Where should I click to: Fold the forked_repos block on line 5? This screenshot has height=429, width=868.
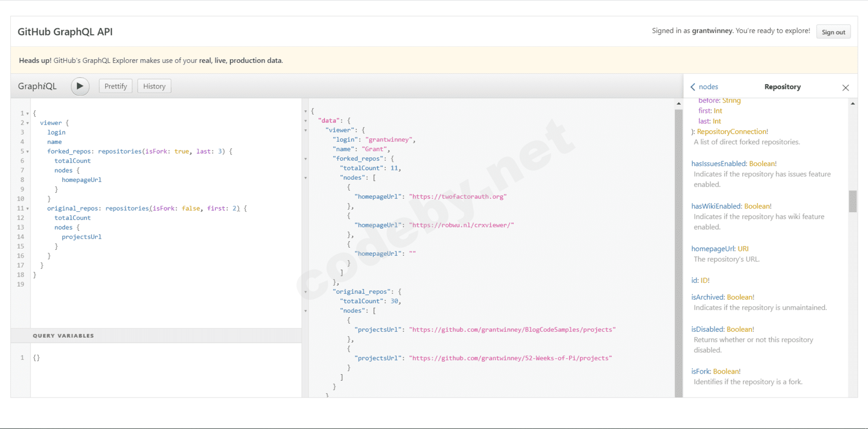pyautogui.click(x=28, y=152)
